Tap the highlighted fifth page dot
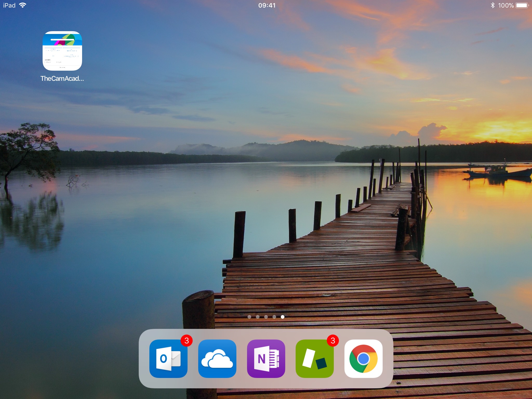Screen dimensions: 532x399 click(x=283, y=317)
